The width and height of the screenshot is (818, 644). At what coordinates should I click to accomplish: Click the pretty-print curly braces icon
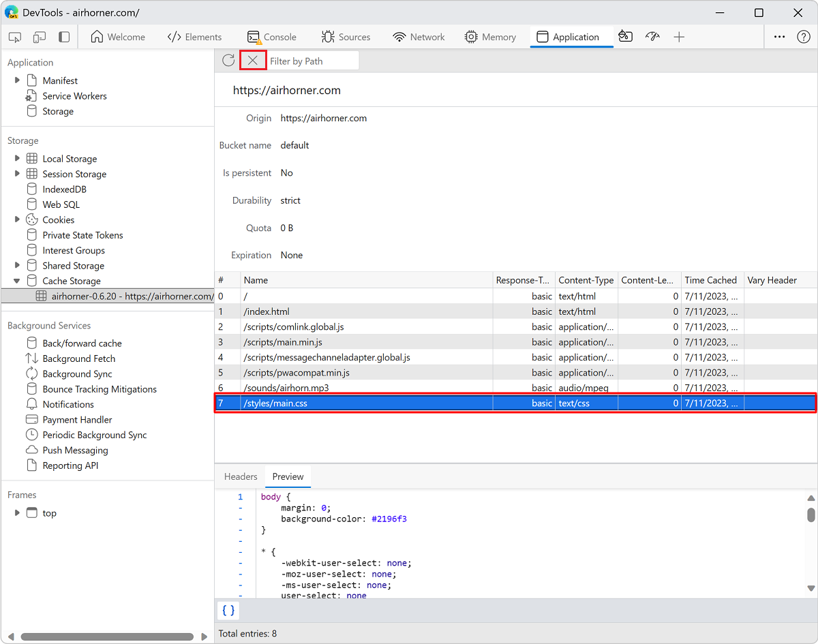click(x=228, y=611)
